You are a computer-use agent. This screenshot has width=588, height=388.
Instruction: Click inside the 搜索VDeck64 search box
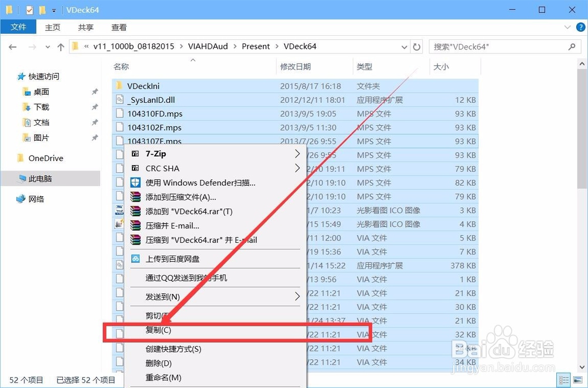[x=506, y=46]
